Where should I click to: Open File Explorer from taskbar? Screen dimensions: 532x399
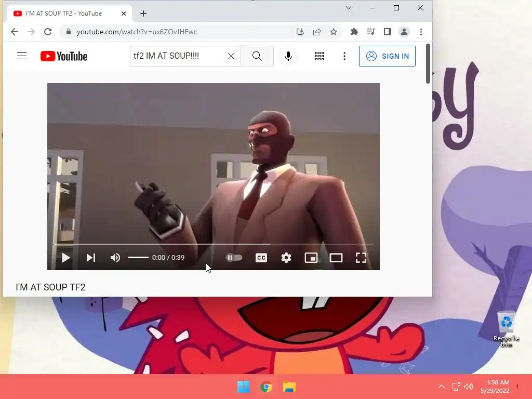coord(289,387)
